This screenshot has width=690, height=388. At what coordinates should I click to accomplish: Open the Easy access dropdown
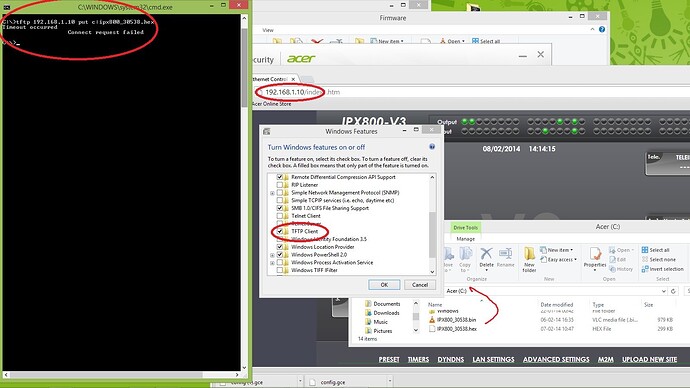(558, 260)
